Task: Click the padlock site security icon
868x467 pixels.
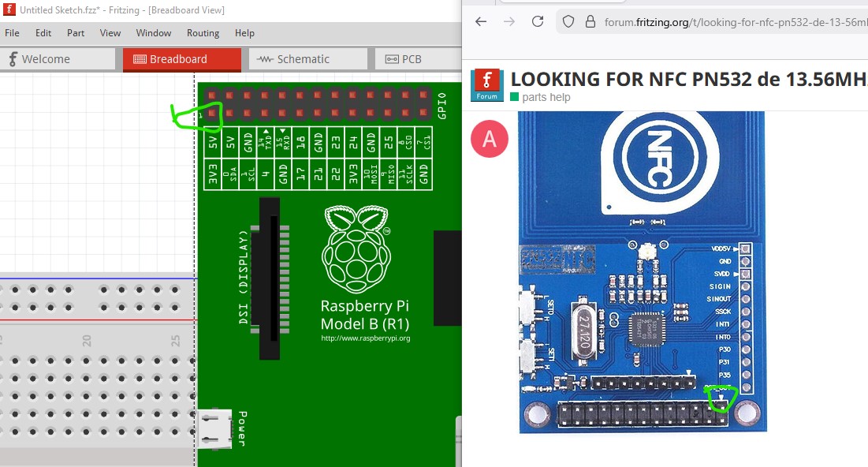Action: (x=590, y=22)
